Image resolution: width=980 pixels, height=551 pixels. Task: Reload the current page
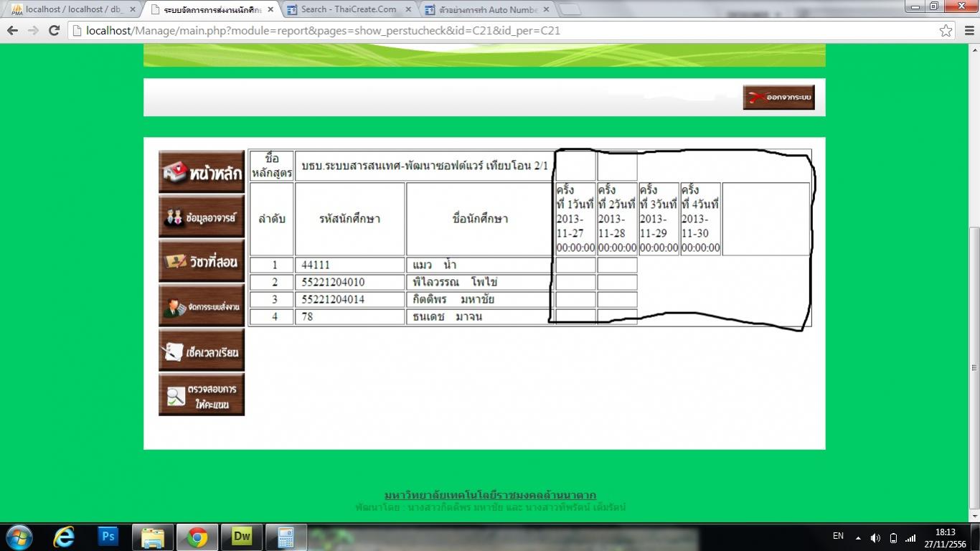coord(54,30)
